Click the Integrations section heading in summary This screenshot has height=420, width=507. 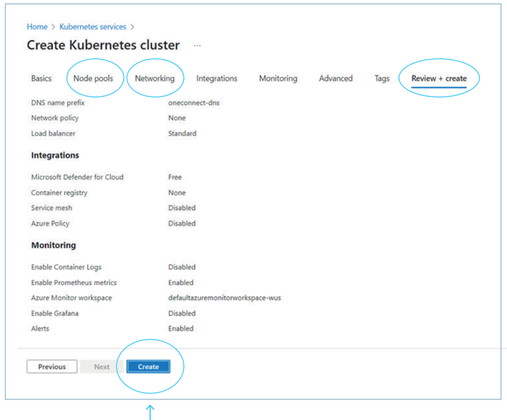(x=55, y=155)
